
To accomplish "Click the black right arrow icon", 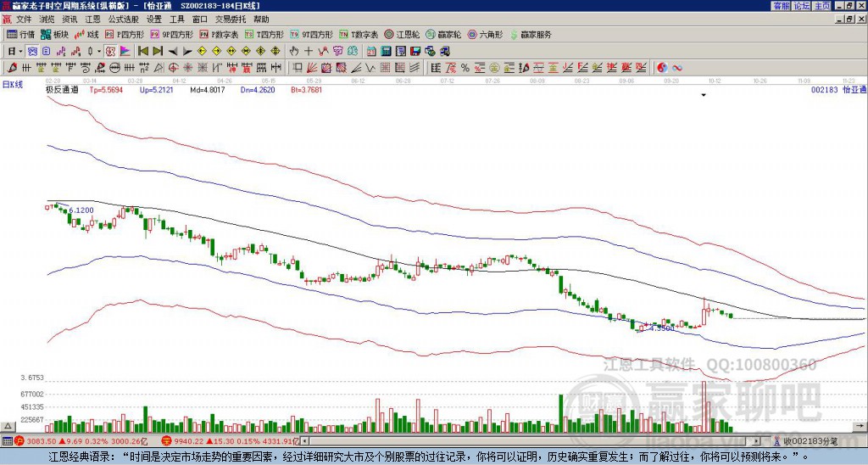I will tap(187, 52).
